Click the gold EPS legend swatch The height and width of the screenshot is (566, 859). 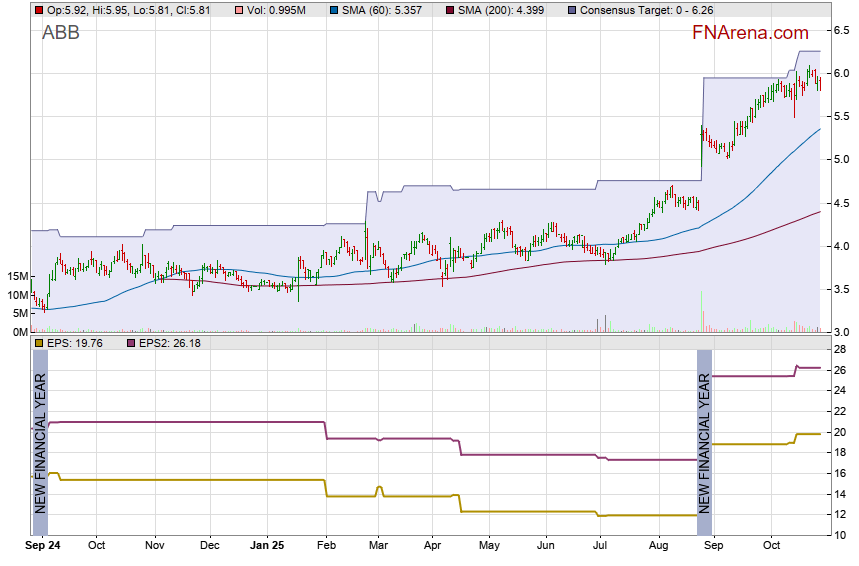click(39, 343)
